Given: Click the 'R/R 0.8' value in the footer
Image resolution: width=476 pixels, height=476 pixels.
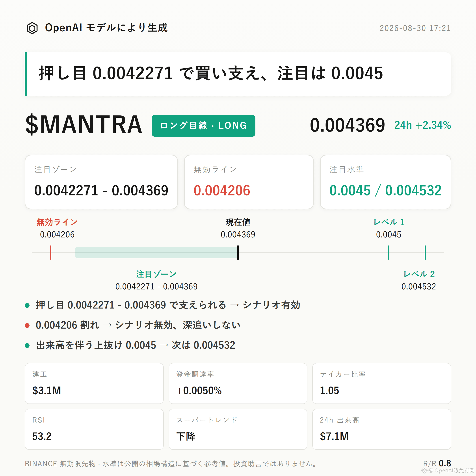Looking at the screenshot, I should (x=437, y=463).
